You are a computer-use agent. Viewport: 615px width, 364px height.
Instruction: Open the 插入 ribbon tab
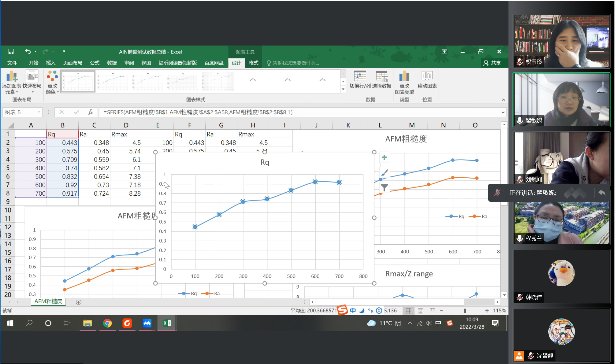[x=50, y=63]
